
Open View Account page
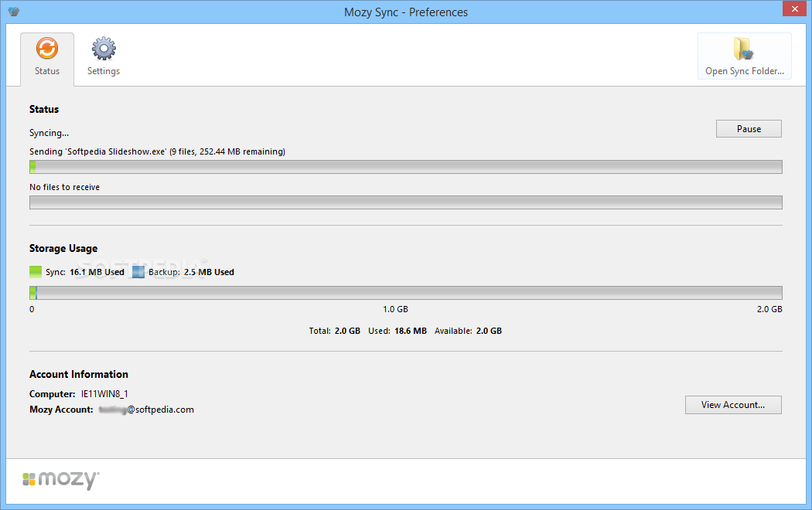(x=733, y=405)
